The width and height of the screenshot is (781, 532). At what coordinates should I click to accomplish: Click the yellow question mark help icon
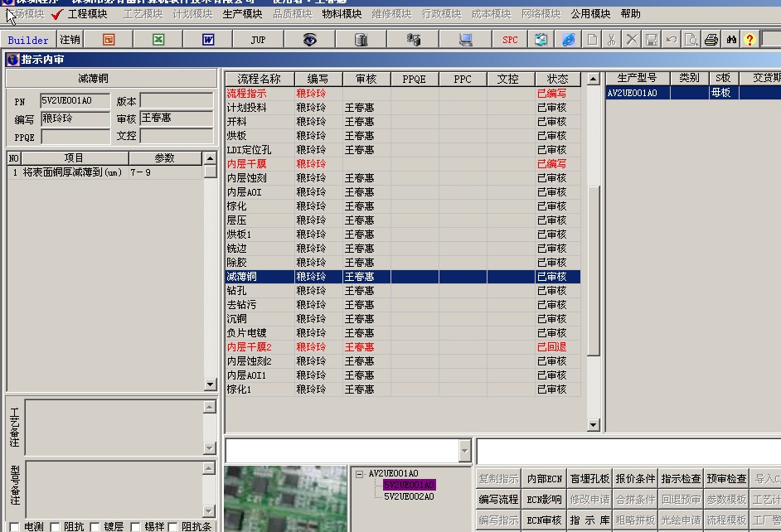point(749,39)
